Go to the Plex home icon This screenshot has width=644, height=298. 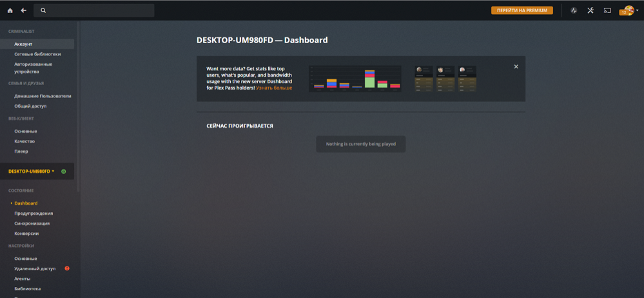pyautogui.click(x=10, y=11)
